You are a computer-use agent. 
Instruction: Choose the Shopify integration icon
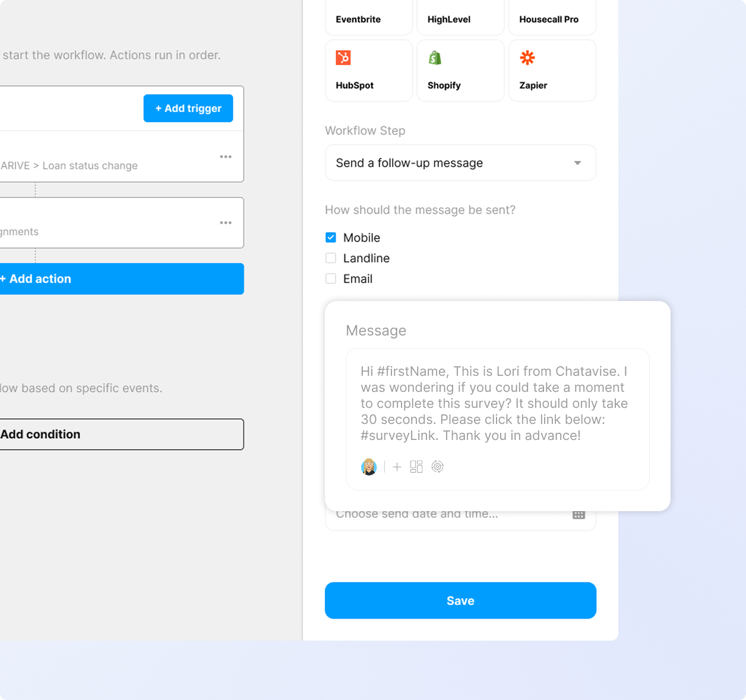[x=435, y=58]
